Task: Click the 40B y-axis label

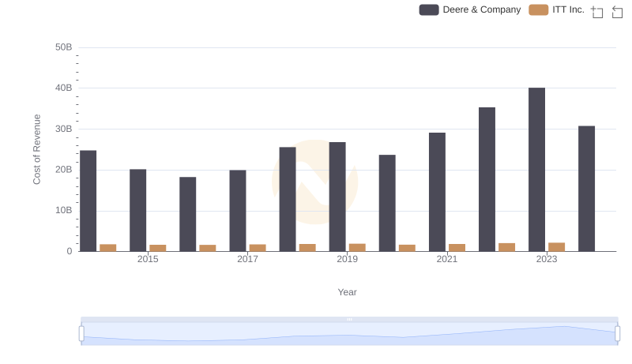Action: 64,88
